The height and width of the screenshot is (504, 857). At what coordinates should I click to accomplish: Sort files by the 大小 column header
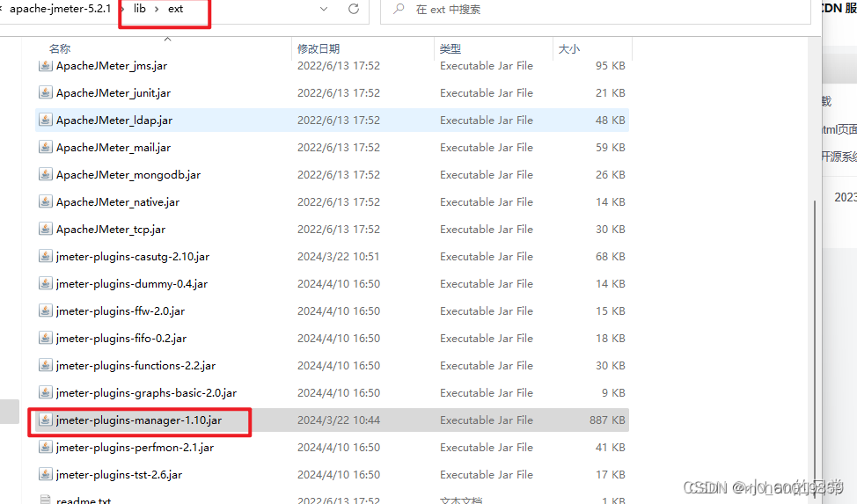(569, 48)
